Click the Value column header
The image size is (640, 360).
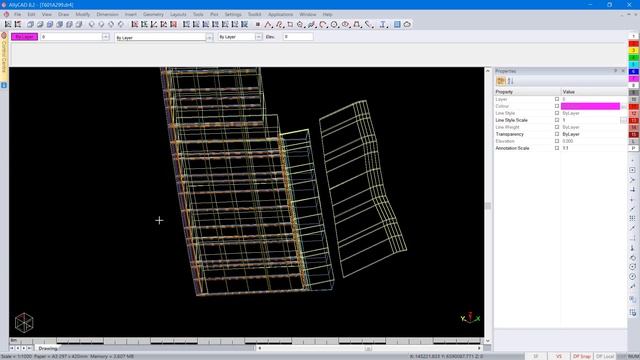[593, 92]
